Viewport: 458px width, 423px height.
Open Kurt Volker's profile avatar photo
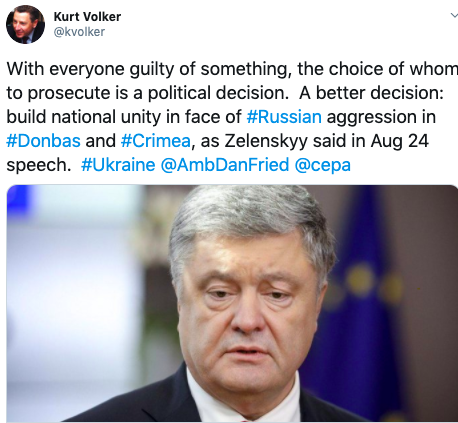pyautogui.click(x=25, y=24)
